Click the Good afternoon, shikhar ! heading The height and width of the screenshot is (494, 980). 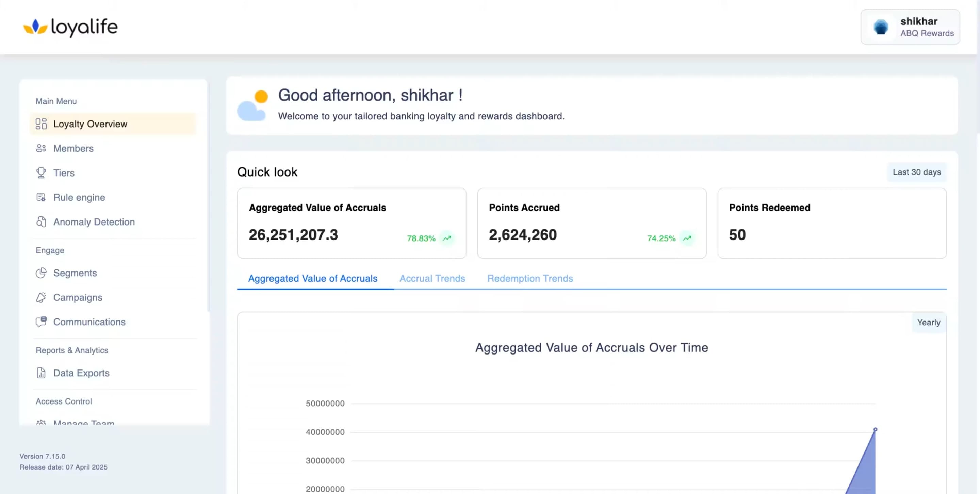[x=370, y=95]
